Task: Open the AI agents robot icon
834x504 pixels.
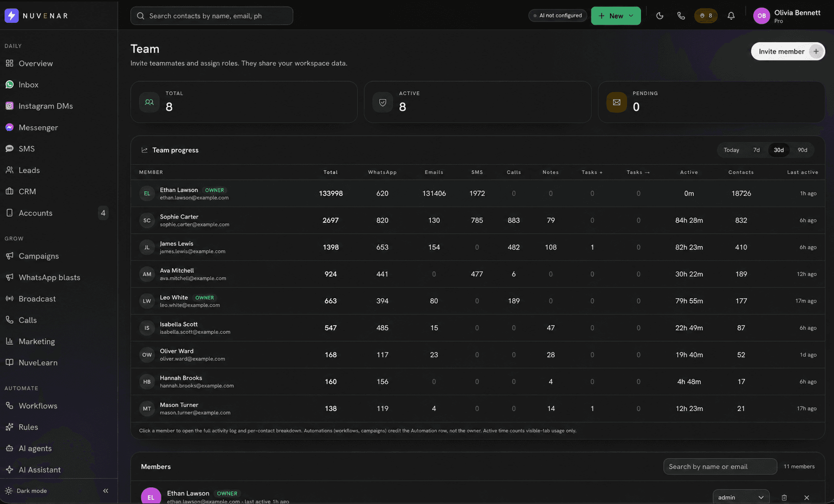Action: click(x=9, y=448)
